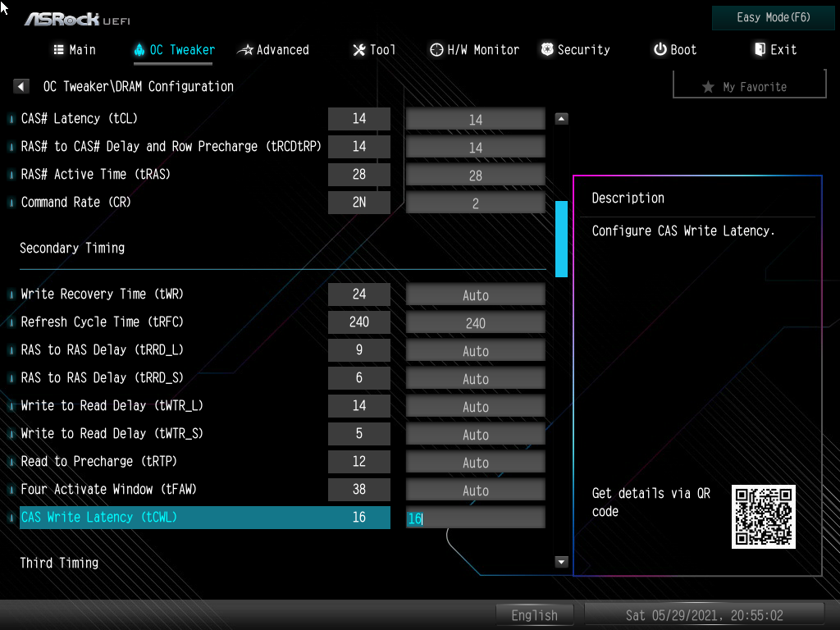The height and width of the screenshot is (630, 840).
Task: Change the Command Rate (CR) setting
Action: [x=475, y=202]
